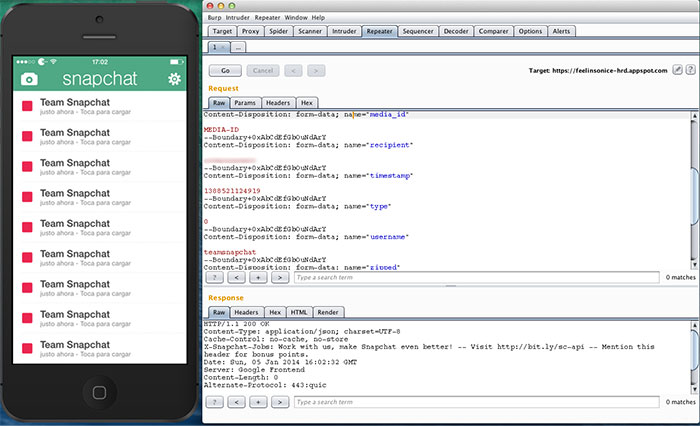Switch to the Alerts tab
Image resolution: width=700 pixels, height=426 pixels.
click(561, 31)
